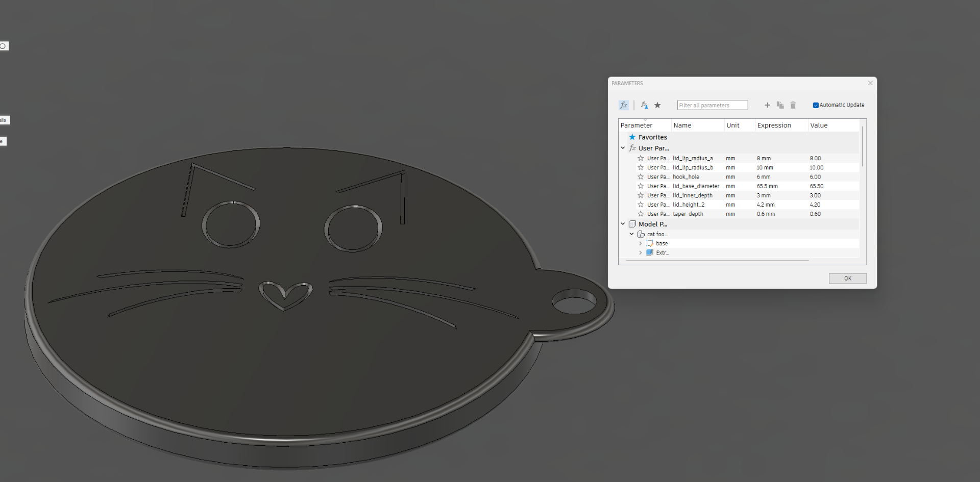Screen dimensions: 980x482
Task: Show only user parameters icon
Action: click(x=645, y=105)
